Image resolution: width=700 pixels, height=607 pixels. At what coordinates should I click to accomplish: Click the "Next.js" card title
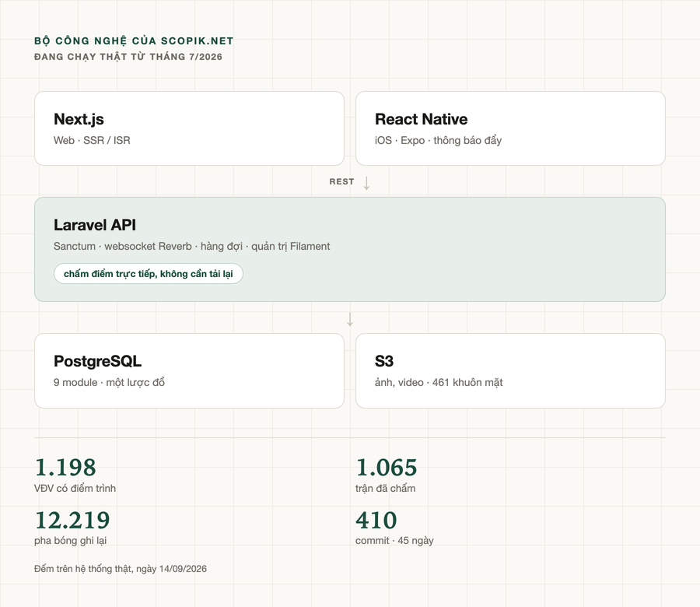point(79,119)
